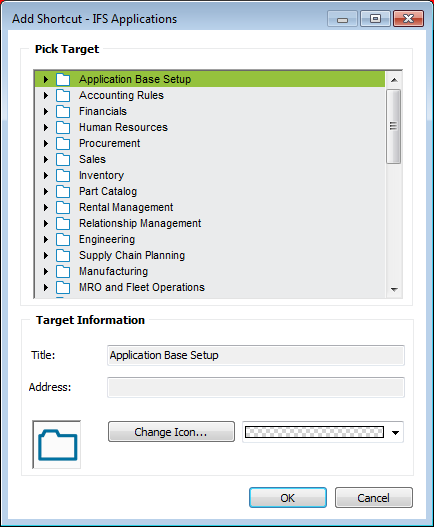Click the scroll down arrow in tree list
Viewport: 434px width, 527px height.
pos(394,289)
